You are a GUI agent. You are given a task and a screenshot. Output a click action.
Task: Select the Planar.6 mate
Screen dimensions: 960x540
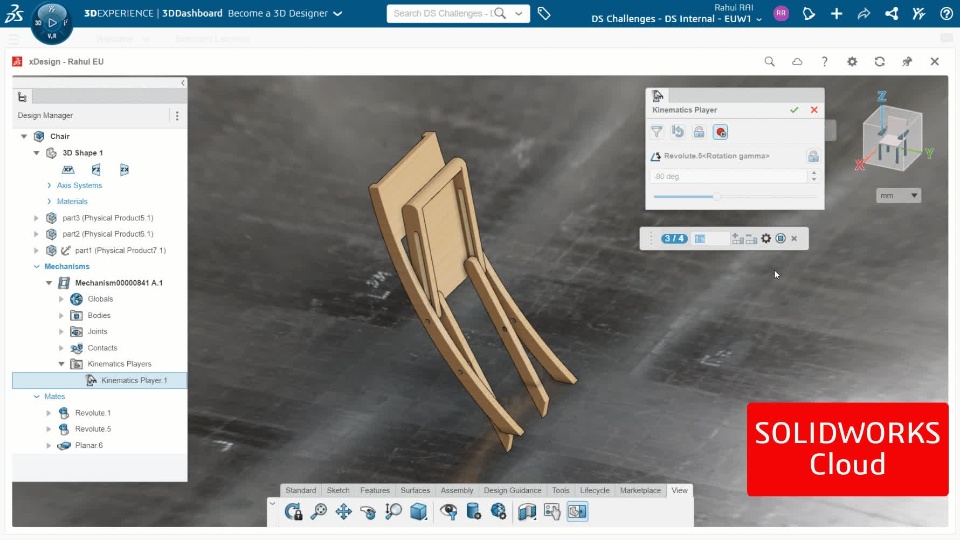point(89,445)
